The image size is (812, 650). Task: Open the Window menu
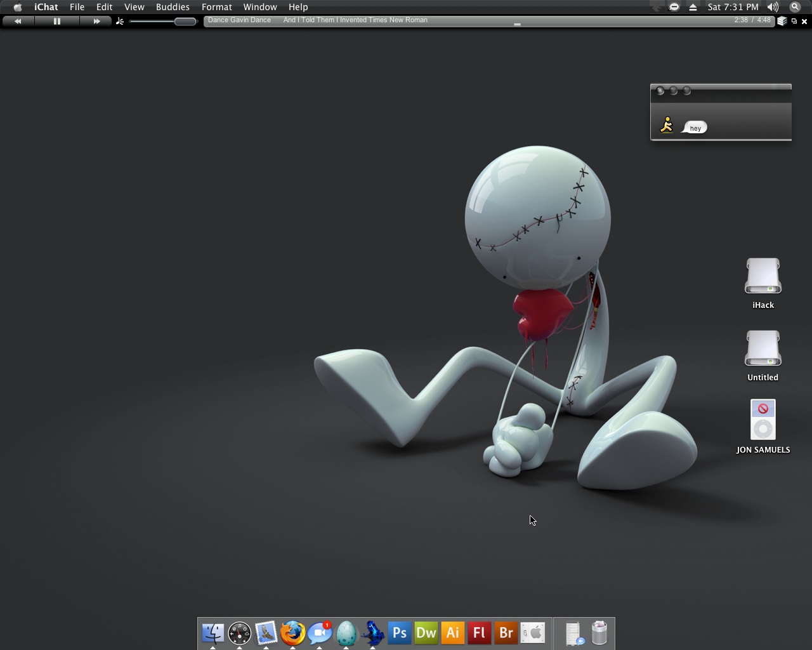point(260,7)
